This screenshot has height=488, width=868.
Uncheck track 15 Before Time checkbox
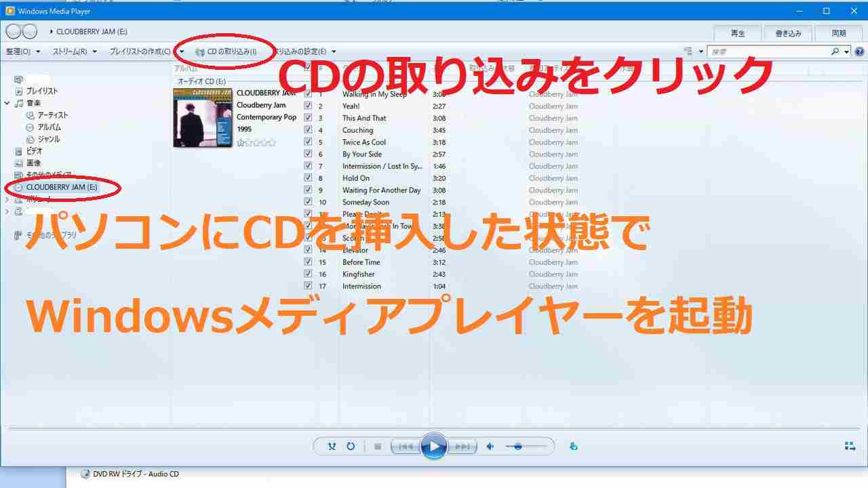coord(308,262)
